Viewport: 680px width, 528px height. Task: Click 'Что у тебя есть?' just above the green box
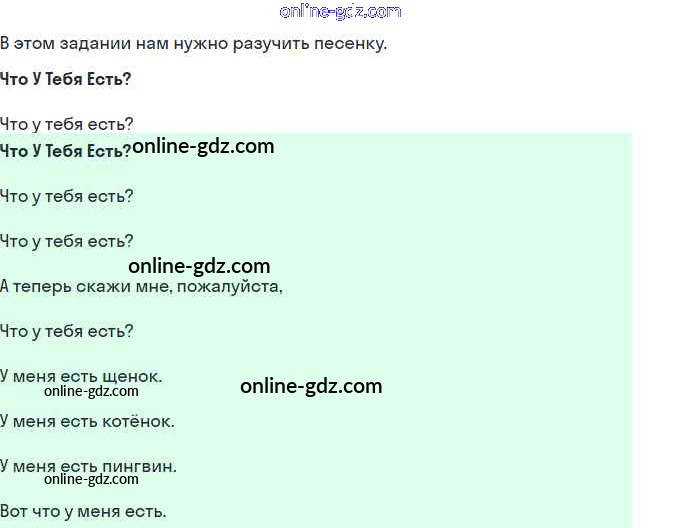pos(66,124)
